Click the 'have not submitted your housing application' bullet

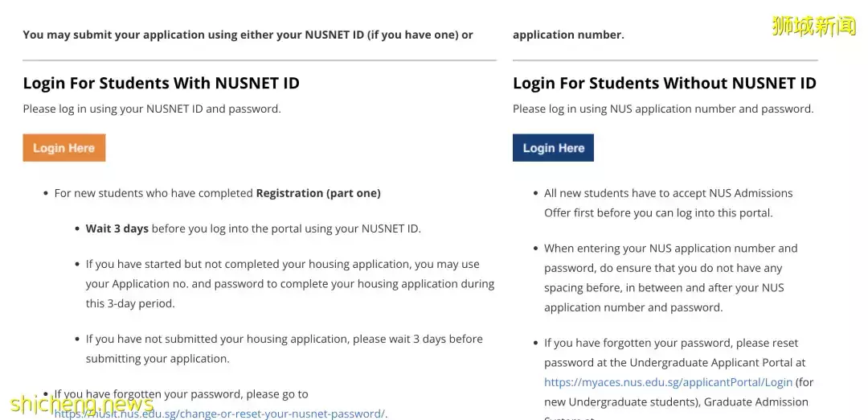(284, 348)
